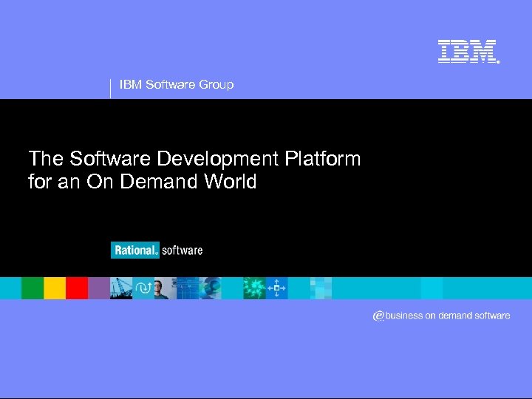The height and width of the screenshot is (399, 532).
Task: Click the green starburst tile
Action: click(254, 288)
